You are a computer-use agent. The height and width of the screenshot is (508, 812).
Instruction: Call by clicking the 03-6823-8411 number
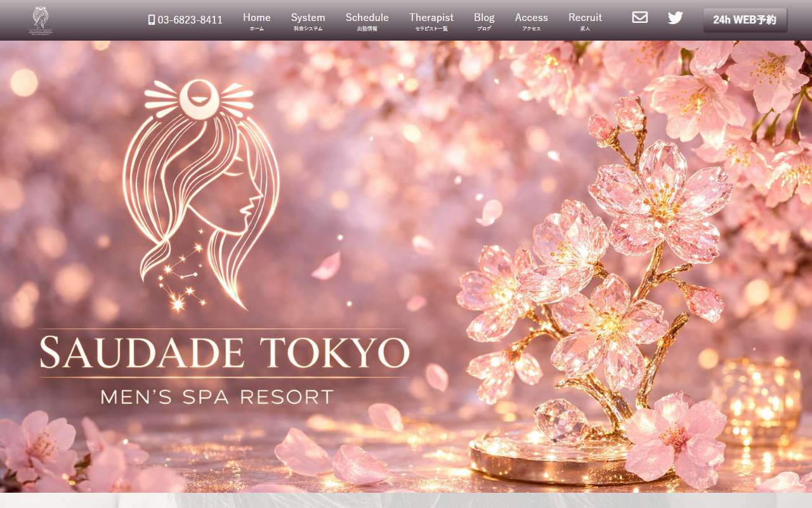pyautogui.click(x=190, y=20)
